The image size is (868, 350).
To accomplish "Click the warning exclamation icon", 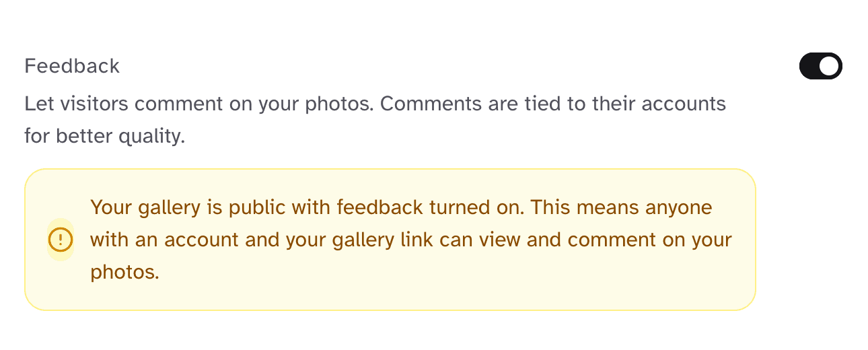I will tap(61, 239).
